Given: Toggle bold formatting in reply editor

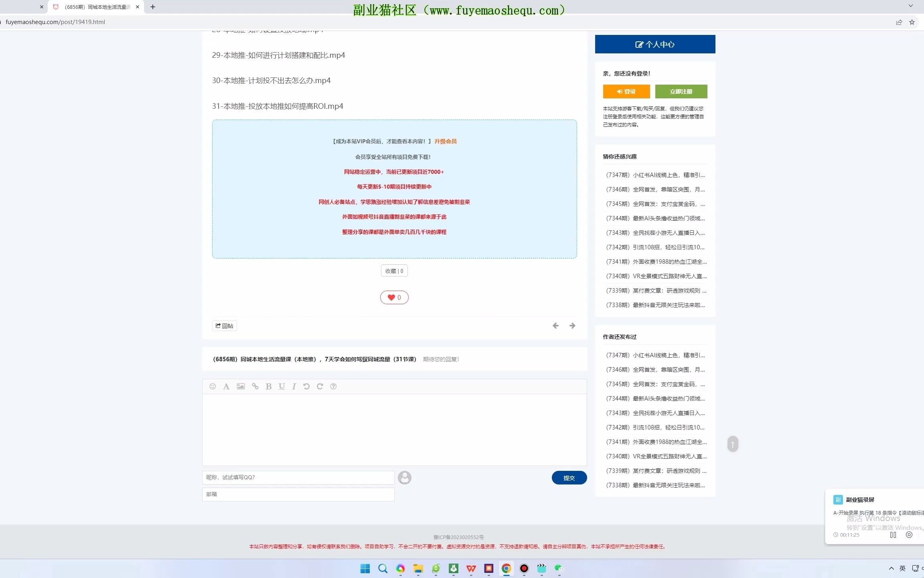Looking at the screenshot, I should tap(269, 386).
